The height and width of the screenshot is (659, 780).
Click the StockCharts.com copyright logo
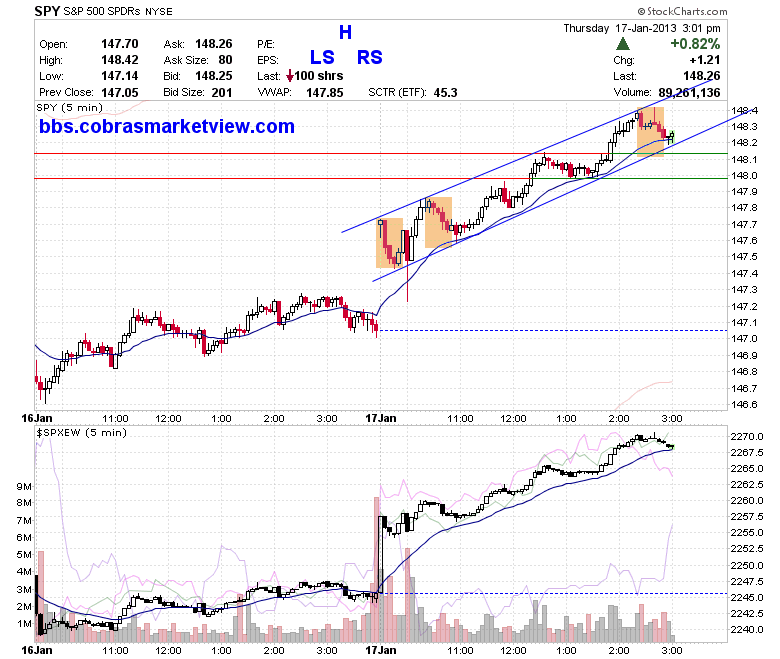[682, 11]
